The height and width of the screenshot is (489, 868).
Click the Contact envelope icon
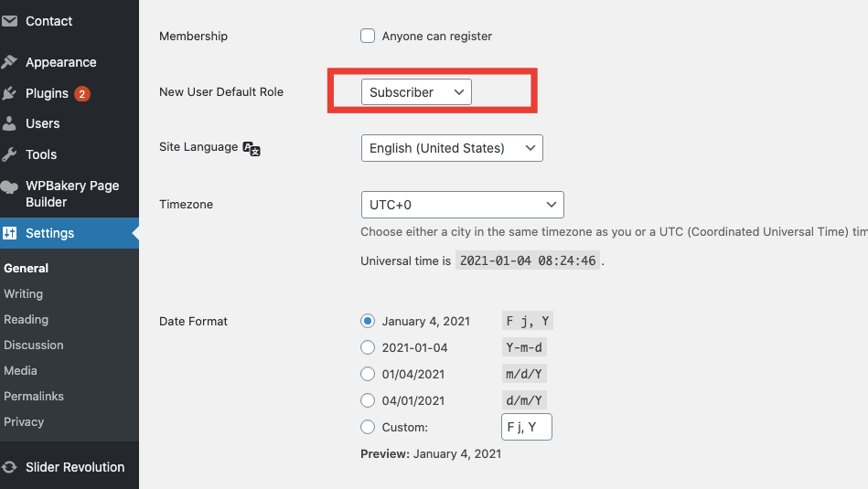click(x=9, y=21)
